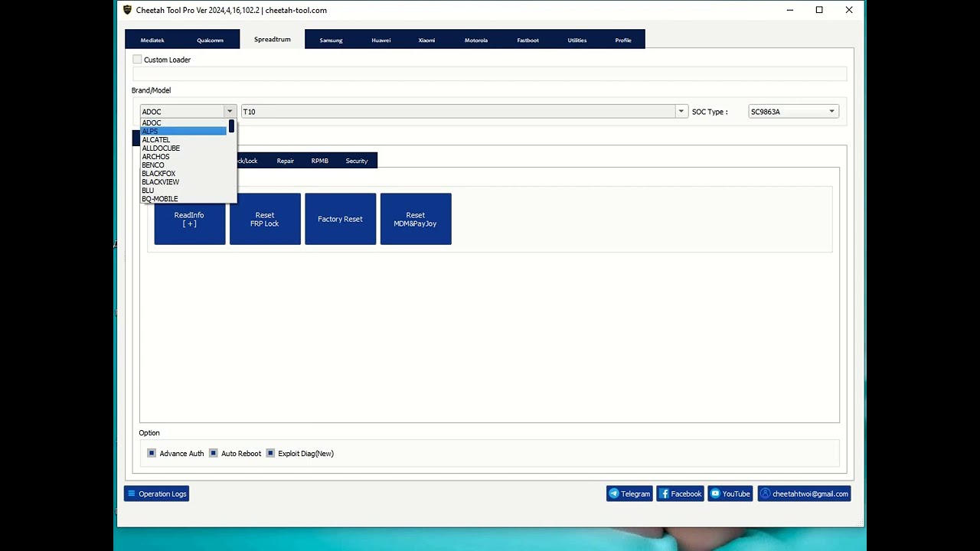Enable the Custom Loader checkbox
Viewport: 980px width, 551px height.
(137, 60)
